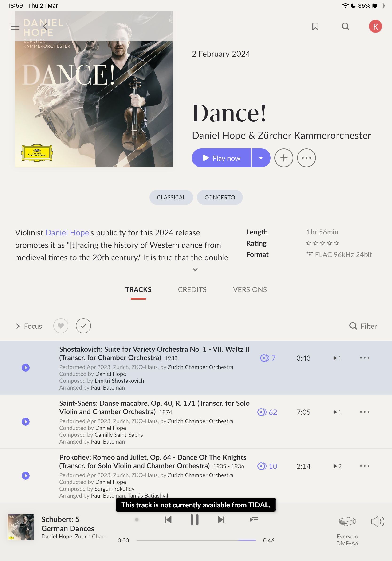Expand the Focus options chevron
Screen dimensions: 392x561
coord(18,326)
